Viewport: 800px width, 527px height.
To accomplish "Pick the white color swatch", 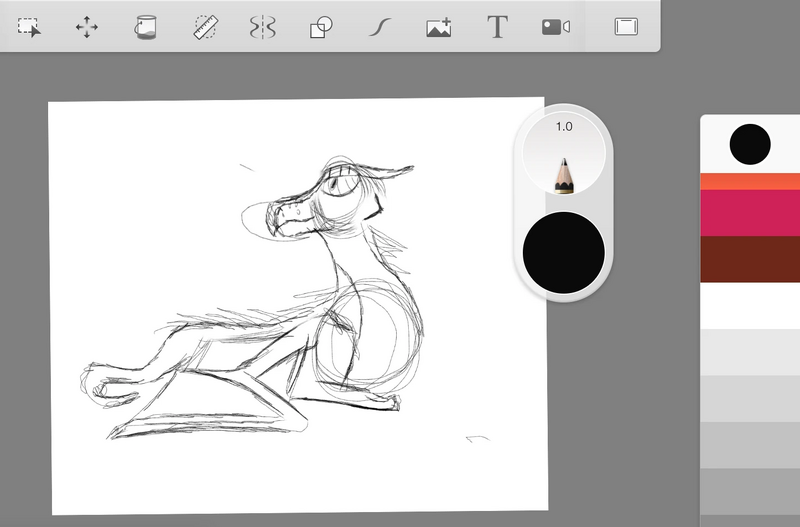I will click(749, 305).
